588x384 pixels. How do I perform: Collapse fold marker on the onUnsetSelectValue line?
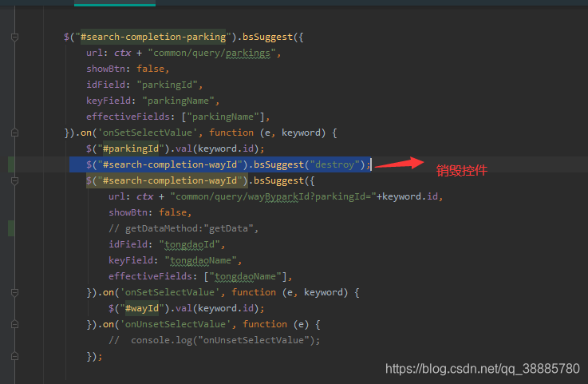(x=14, y=324)
